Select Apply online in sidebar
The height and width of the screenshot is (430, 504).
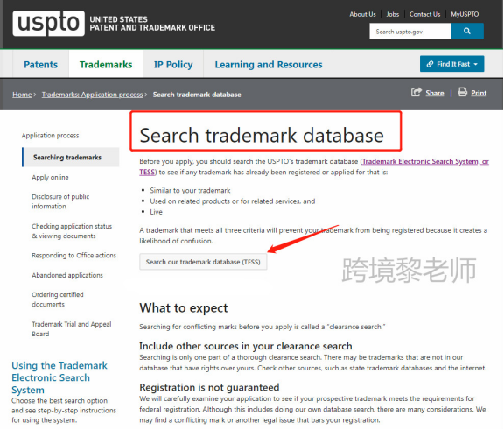click(50, 177)
